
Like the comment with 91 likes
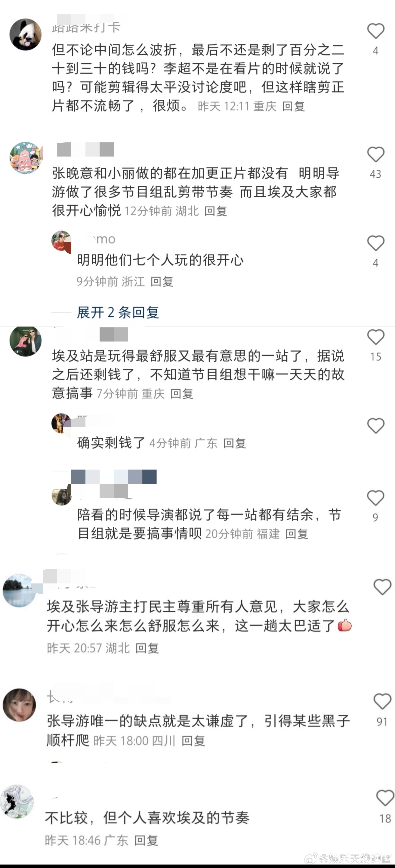pos(382,702)
